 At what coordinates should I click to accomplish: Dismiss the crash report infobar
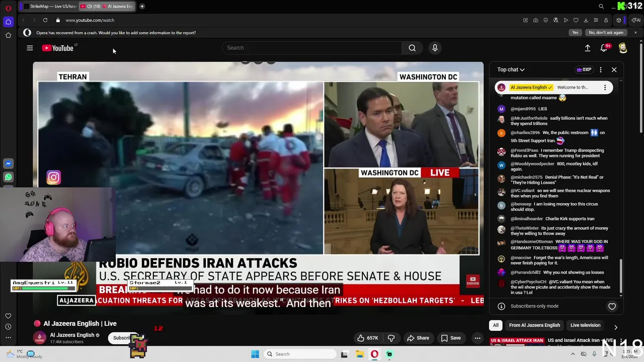tap(635, 33)
